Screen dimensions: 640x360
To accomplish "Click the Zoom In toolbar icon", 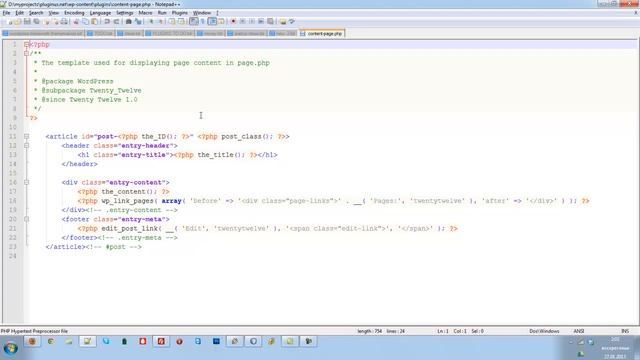I will 151,21.
